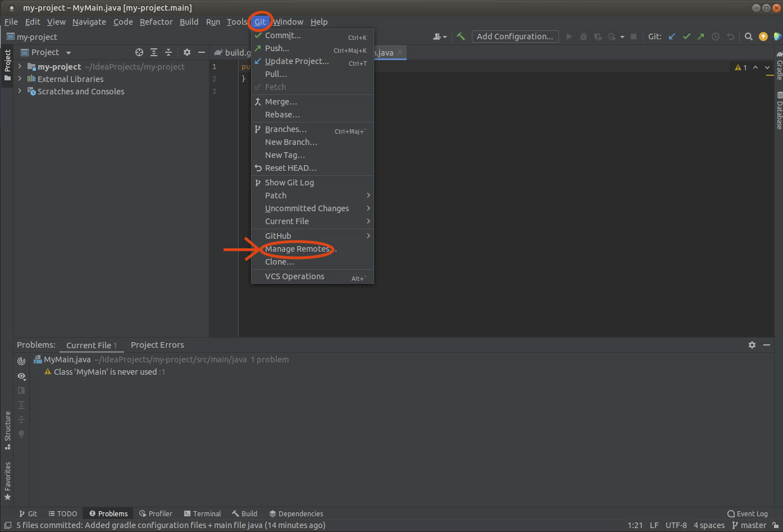Screen dimensions: 783x532
Task: Toggle the eye preview icon in Problems sidebar
Action: click(21, 376)
